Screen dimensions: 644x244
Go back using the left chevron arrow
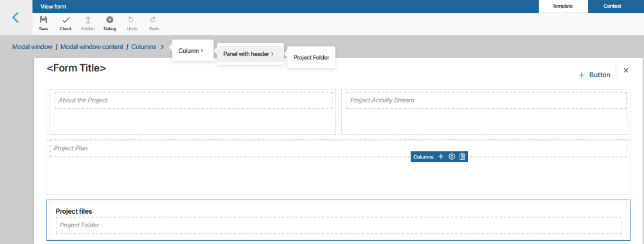15,17
